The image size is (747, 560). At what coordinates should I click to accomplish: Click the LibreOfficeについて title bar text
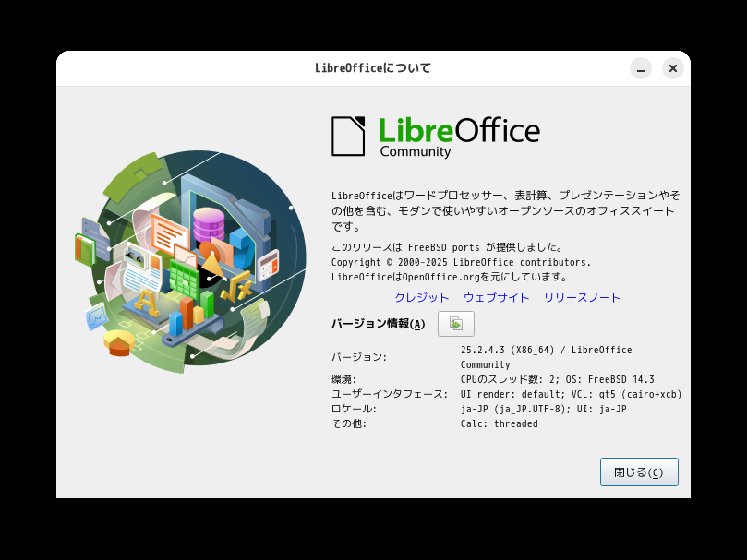point(373,68)
